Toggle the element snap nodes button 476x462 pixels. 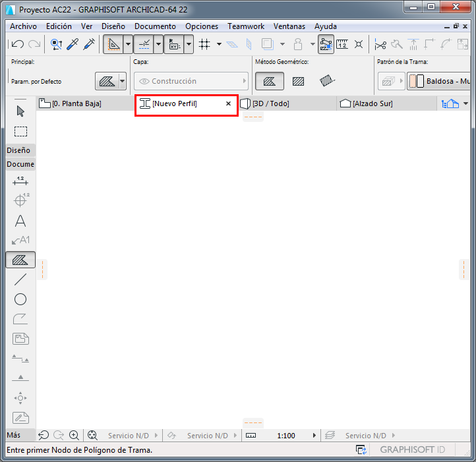click(x=326, y=44)
